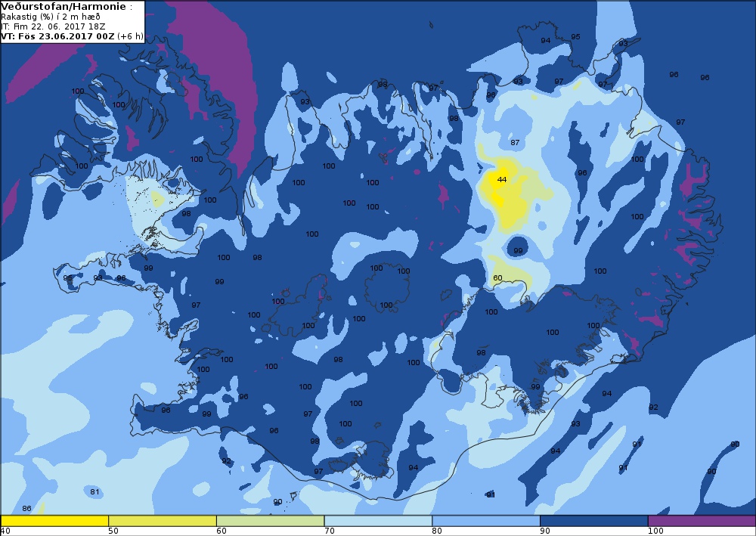Click the 'VT: Fös 23.06.2017 00Z (+6 h)' line
The width and height of the screenshot is (756, 536).
[x=73, y=36]
